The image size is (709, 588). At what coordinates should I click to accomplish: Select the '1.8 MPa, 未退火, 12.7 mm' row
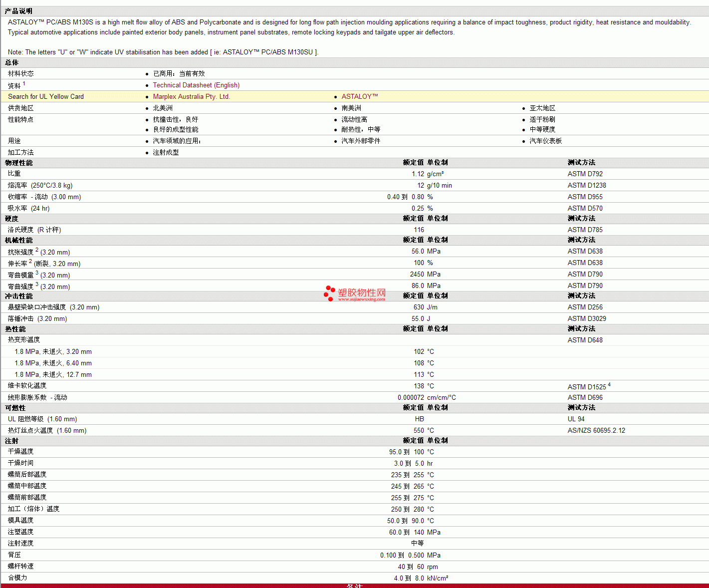tap(53, 375)
